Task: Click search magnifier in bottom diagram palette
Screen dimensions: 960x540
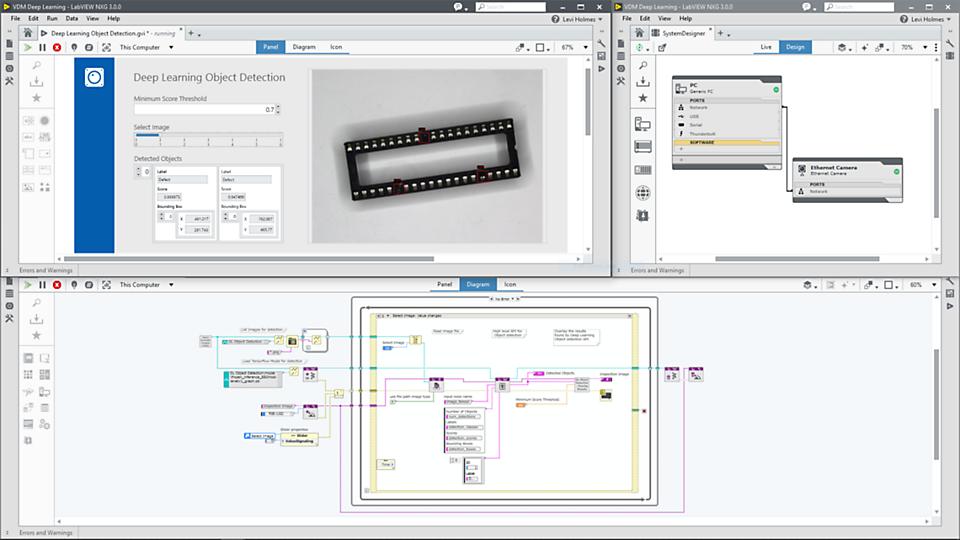Action: coord(37,302)
